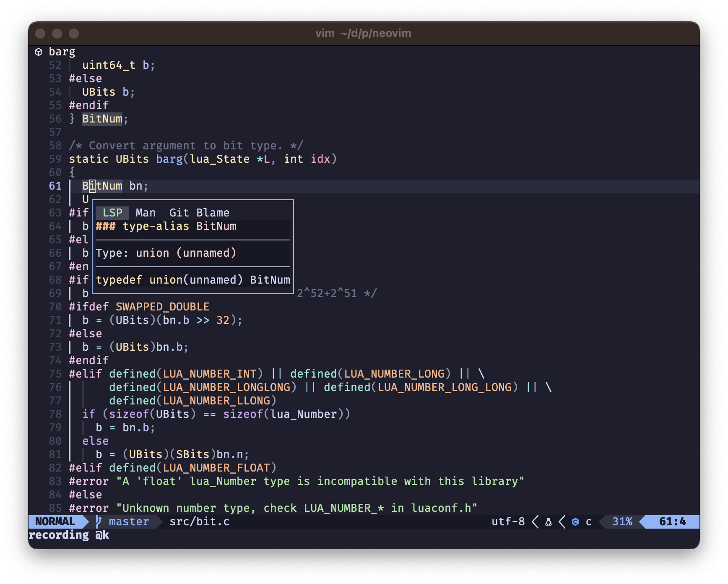Click the NORMAL mode indicator
728x584 pixels.
click(55, 521)
